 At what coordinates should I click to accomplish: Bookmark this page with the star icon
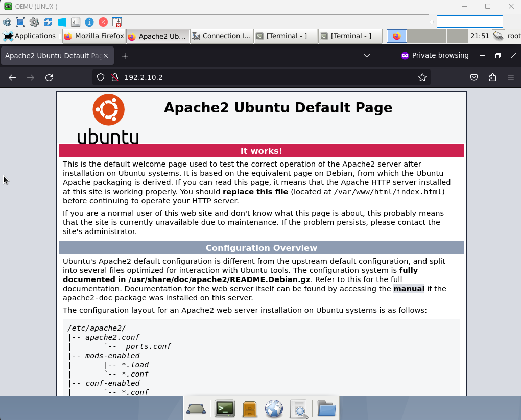coord(422,78)
